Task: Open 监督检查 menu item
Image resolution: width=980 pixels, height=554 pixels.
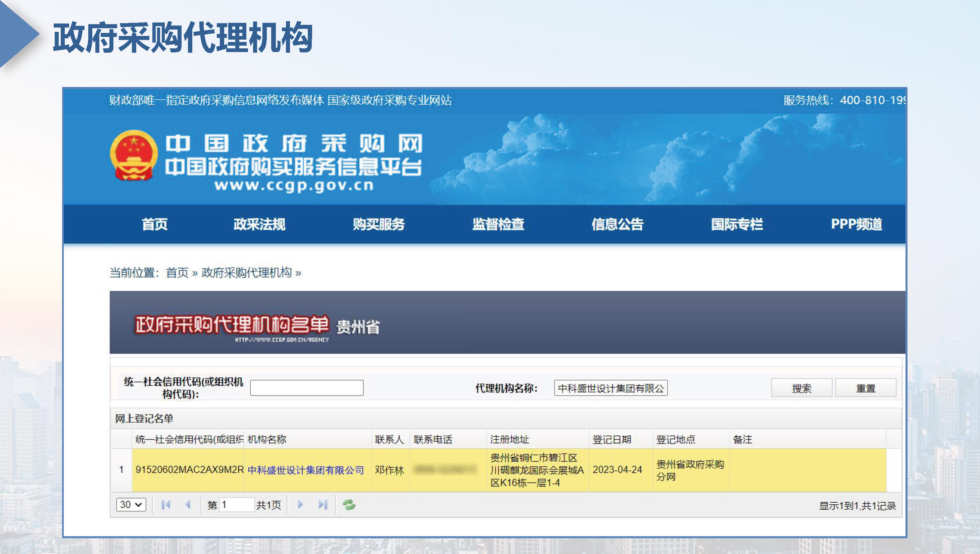Action: point(498,224)
